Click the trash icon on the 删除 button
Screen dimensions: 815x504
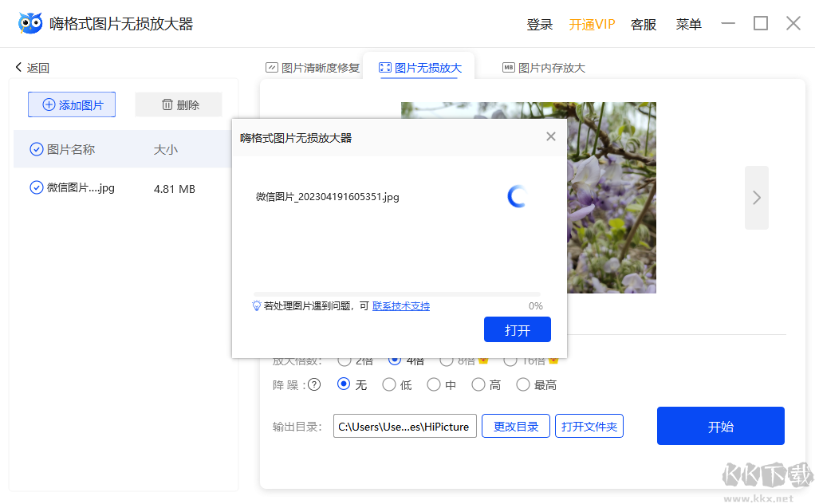click(166, 104)
